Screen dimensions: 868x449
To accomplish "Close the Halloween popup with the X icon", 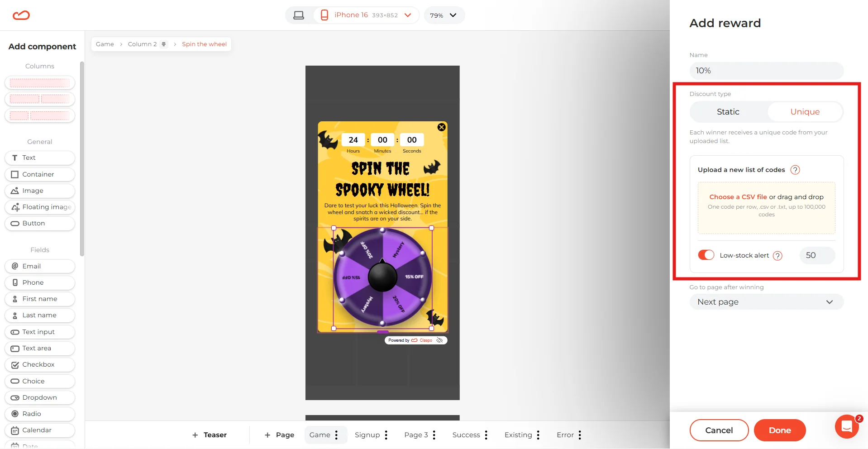I will (442, 127).
